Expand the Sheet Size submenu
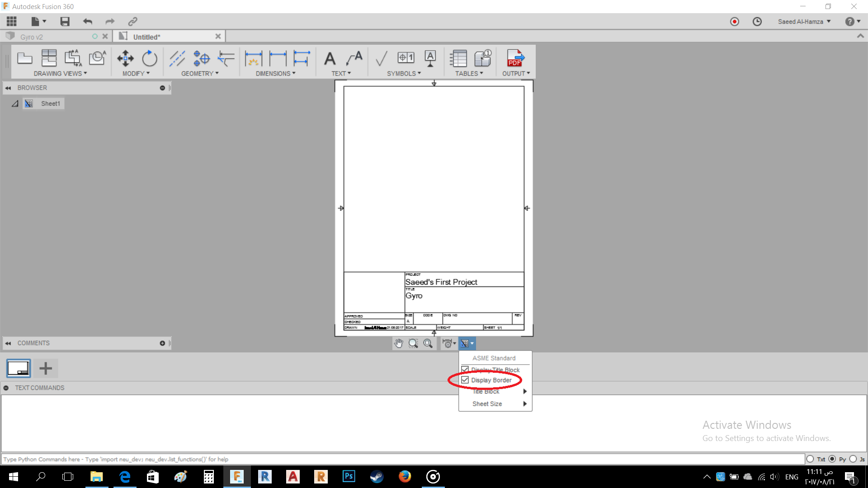This screenshot has height=488, width=868. pos(487,404)
